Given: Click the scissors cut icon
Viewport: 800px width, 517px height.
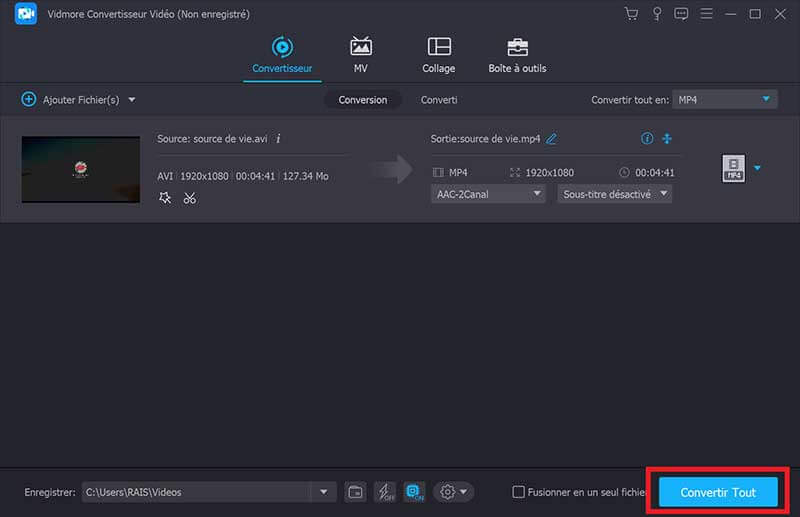Looking at the screenshot, I should [x=189, y=198].
